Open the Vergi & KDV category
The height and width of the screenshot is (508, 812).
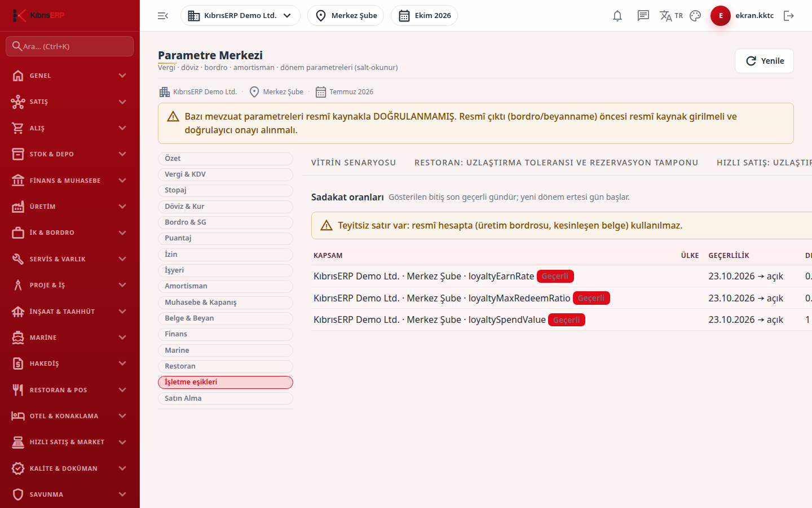click(226, 174)
